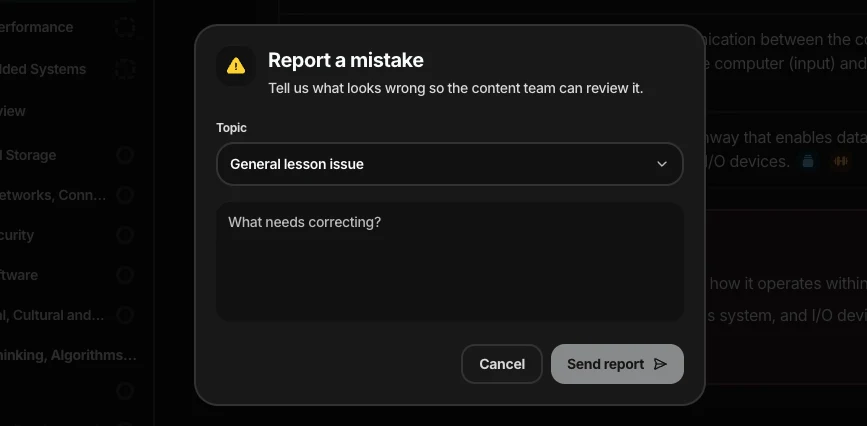The width and height of the screenshot is (867, 426).
Task: Go to the Performance lesson in sidebar
Action: point(36,27)
